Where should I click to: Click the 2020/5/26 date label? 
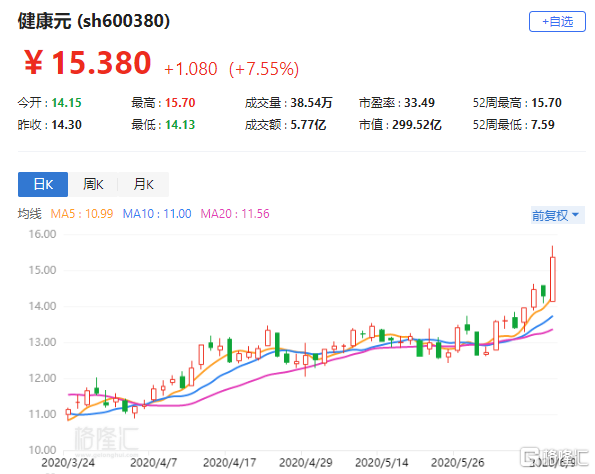pos(457,463)
